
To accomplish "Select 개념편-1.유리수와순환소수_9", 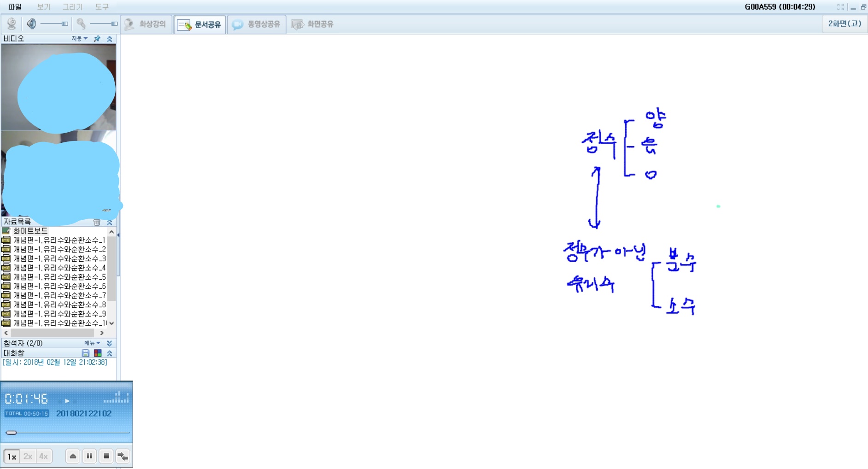I will 59,314.
